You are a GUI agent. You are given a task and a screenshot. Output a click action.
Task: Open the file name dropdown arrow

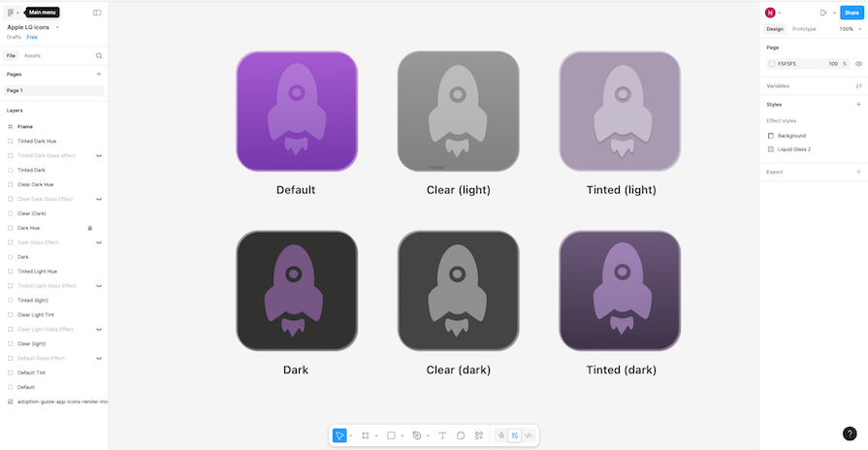tap(57, 27)
